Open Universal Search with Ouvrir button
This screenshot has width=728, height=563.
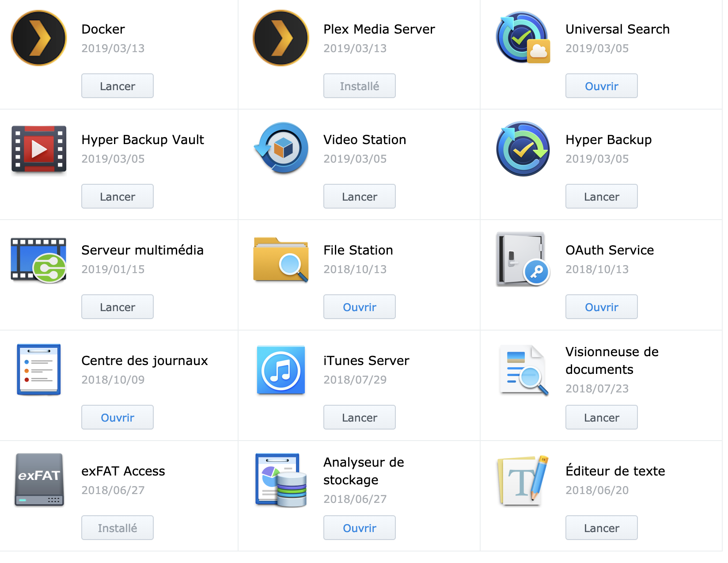(602, 86)
